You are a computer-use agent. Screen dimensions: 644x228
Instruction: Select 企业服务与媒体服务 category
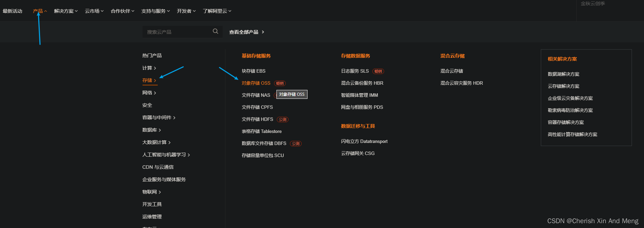[x=164, y=179]
